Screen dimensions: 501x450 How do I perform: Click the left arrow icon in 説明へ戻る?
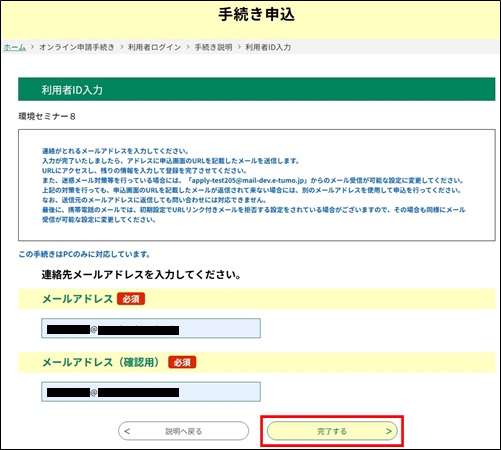(x=127, y=431)
